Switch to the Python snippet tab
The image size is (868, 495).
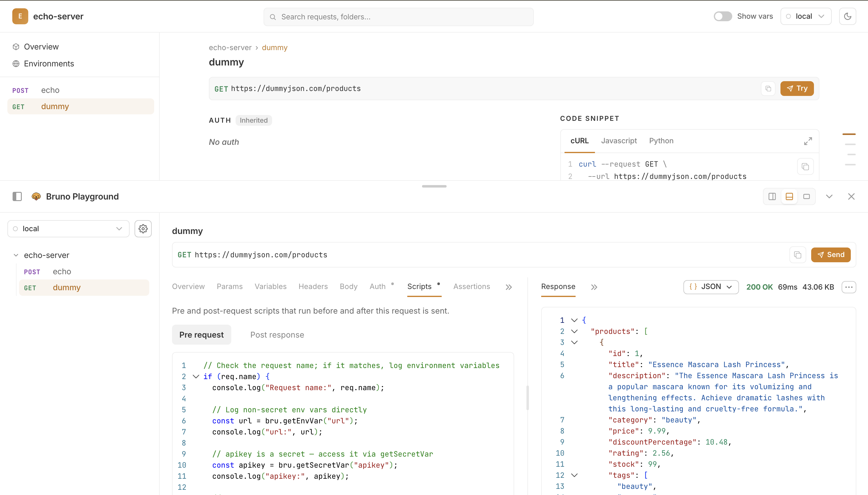pyautogui.click(x=661, y=141)
